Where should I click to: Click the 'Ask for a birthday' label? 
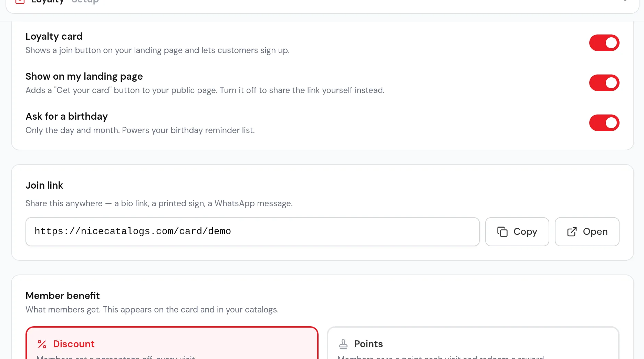pos(67,117)
